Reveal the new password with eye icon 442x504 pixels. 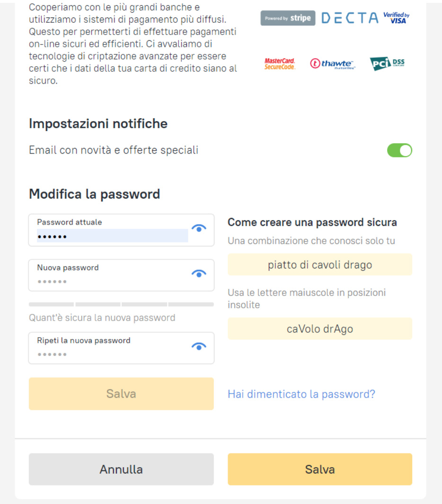(199, 273)
